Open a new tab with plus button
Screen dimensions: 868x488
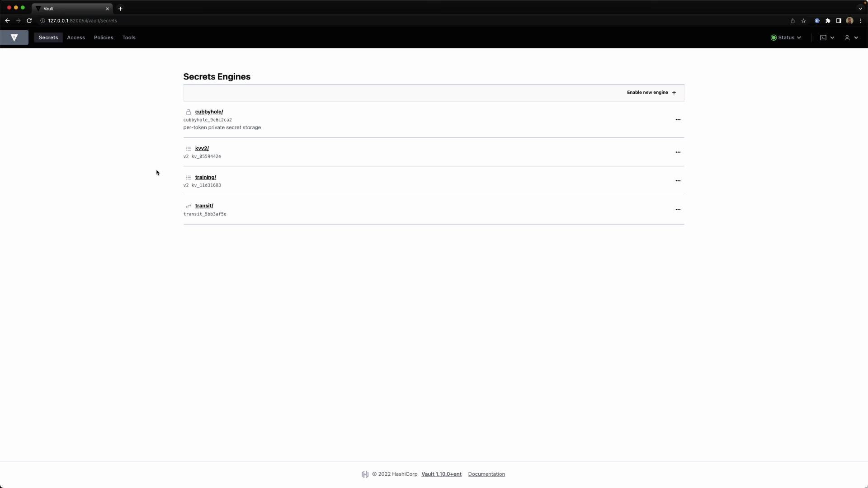click(120, 9)
